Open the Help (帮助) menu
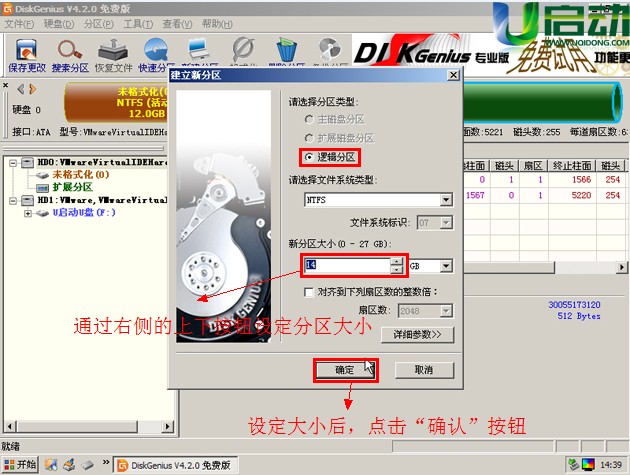The width and height of the screenshot is (630, 475). (x=217, y=24)
